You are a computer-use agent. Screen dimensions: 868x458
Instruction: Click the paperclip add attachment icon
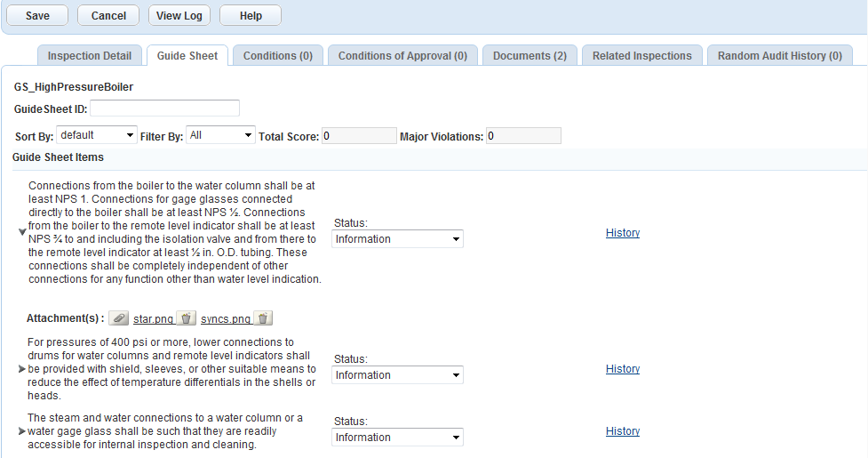click(119, 318)
